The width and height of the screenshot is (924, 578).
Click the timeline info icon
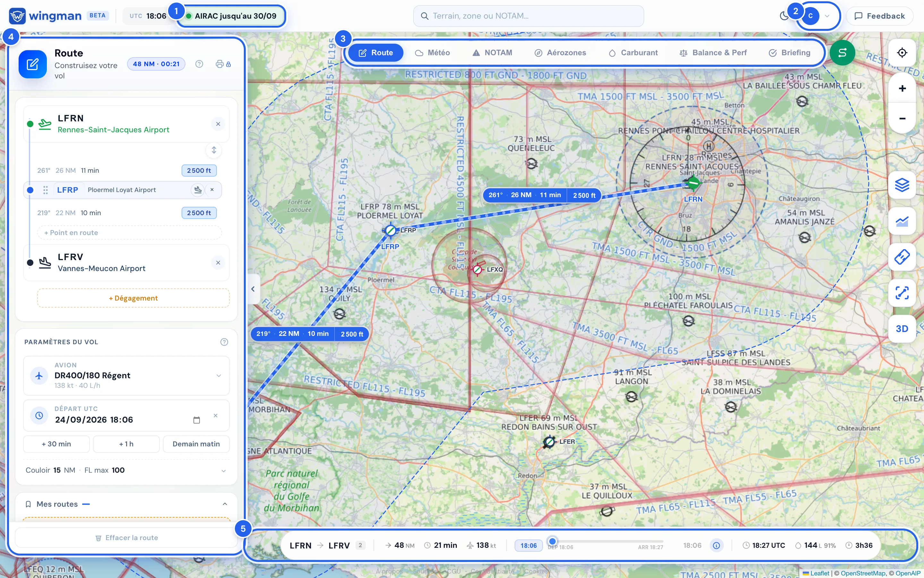[x=716, y=546]
